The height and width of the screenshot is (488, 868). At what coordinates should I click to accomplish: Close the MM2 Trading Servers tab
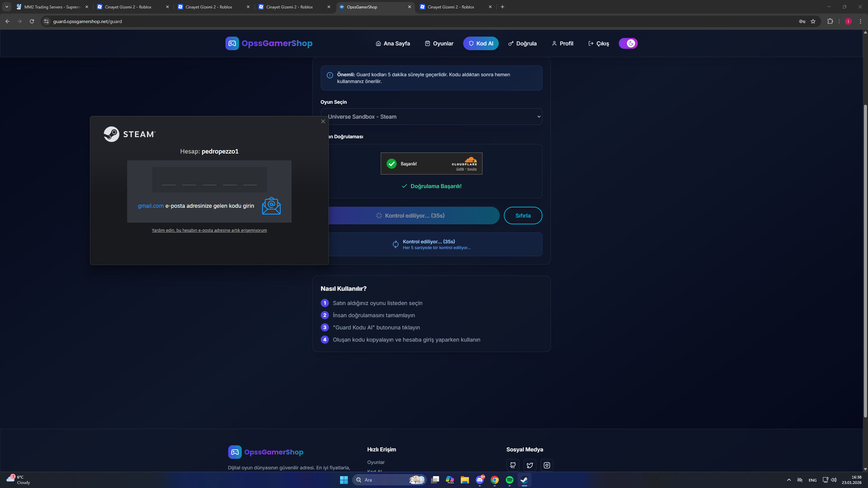click(87, 7)
